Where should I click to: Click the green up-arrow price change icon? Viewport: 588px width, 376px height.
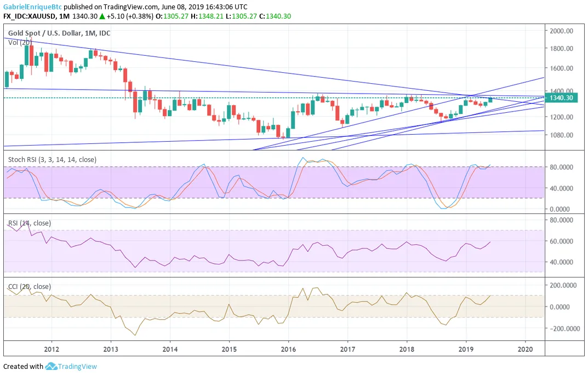click(x=101, y=16)
